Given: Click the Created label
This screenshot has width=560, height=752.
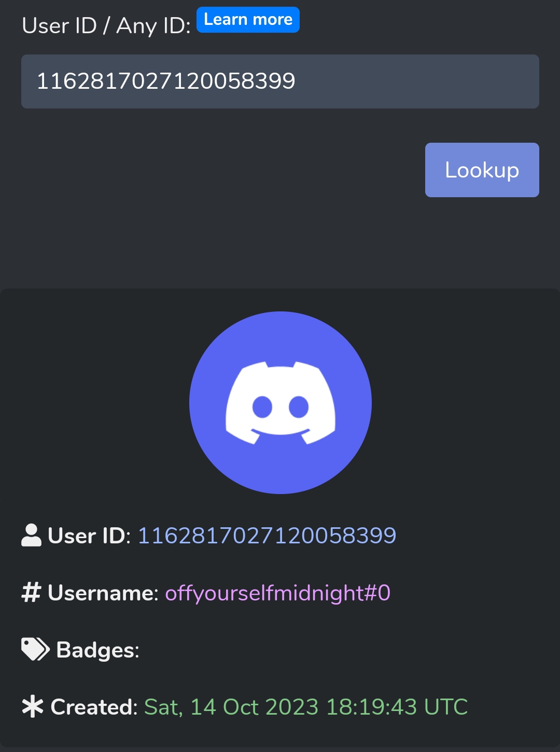Looking at the screenshot, I should [94, 707].
